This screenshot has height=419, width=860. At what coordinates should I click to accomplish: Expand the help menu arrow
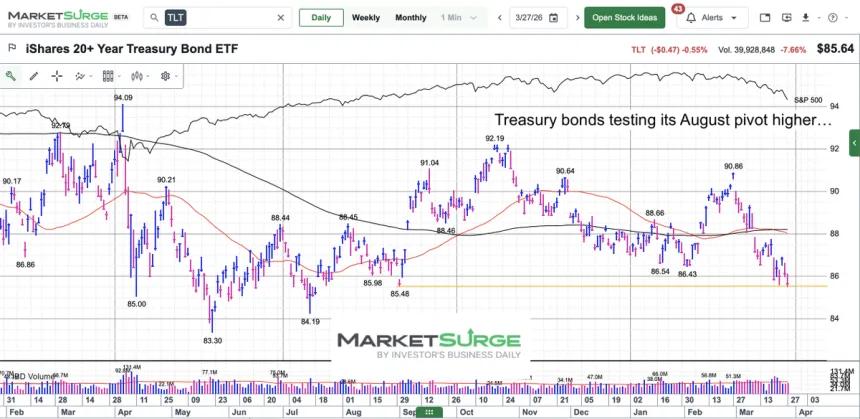845,18
